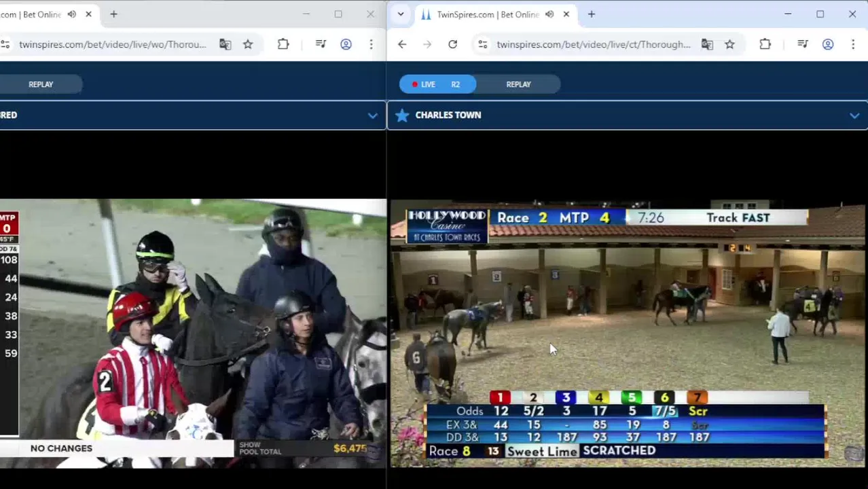Open a new tab in the left window
This screenshot has width=868, height=489.
pos(113,14)
